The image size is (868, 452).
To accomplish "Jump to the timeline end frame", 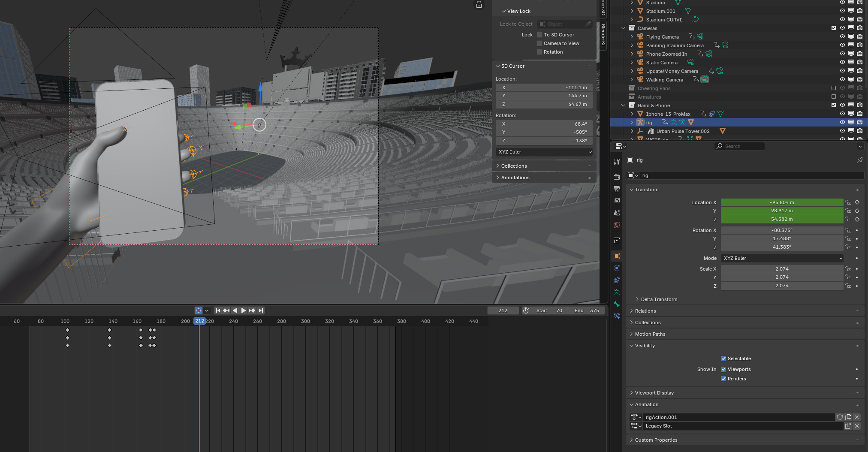I will click(261, 310).
